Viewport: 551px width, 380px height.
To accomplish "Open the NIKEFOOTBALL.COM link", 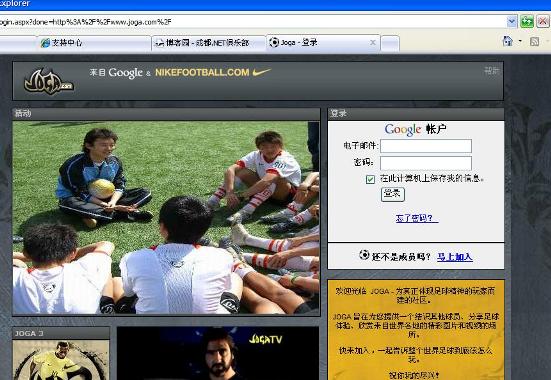I will coord(202,72).
